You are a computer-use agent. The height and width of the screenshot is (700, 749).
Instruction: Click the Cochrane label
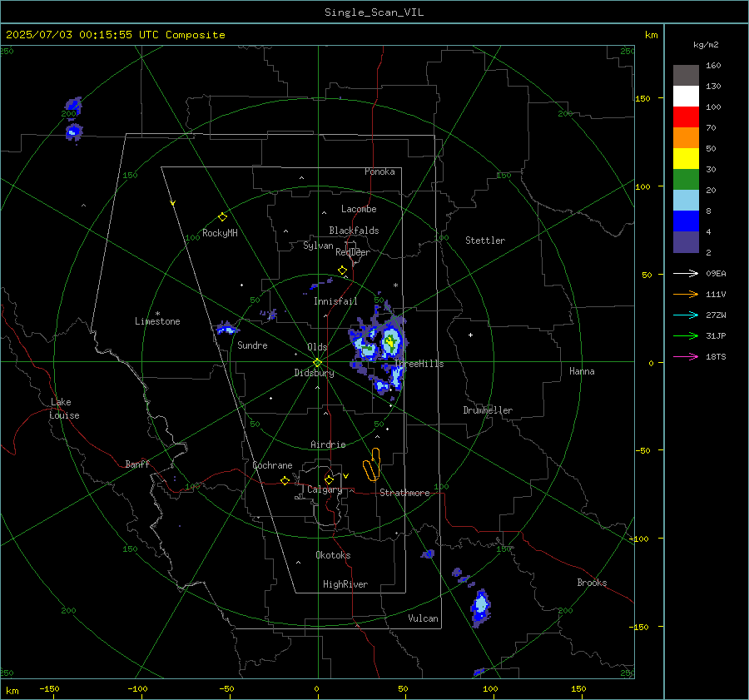coord(272,465)
